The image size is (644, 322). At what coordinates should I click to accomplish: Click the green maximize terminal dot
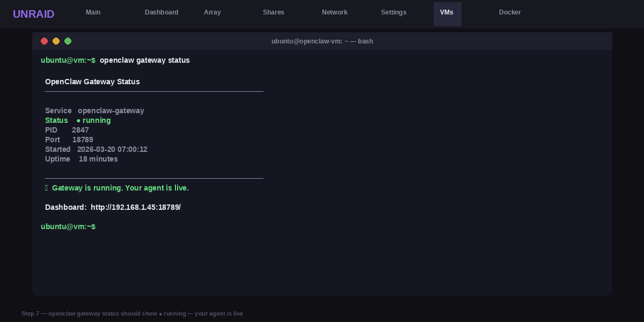coord(68,41)
